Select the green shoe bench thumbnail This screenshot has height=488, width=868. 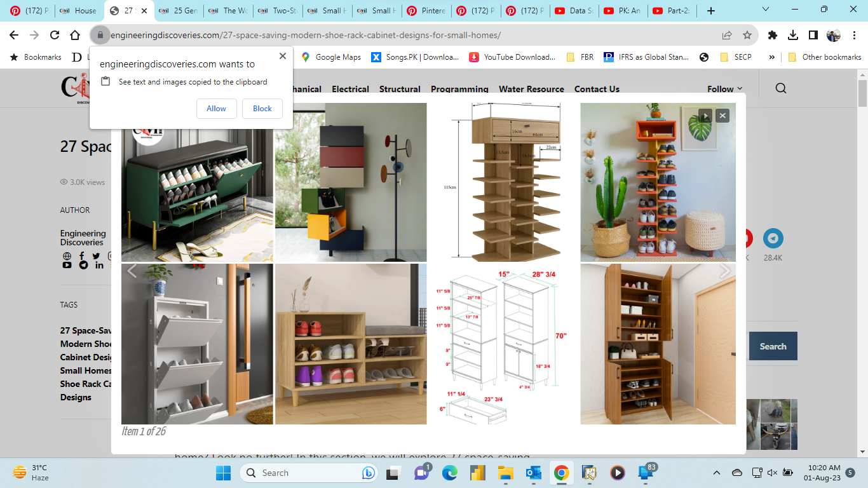coord(197,183)
